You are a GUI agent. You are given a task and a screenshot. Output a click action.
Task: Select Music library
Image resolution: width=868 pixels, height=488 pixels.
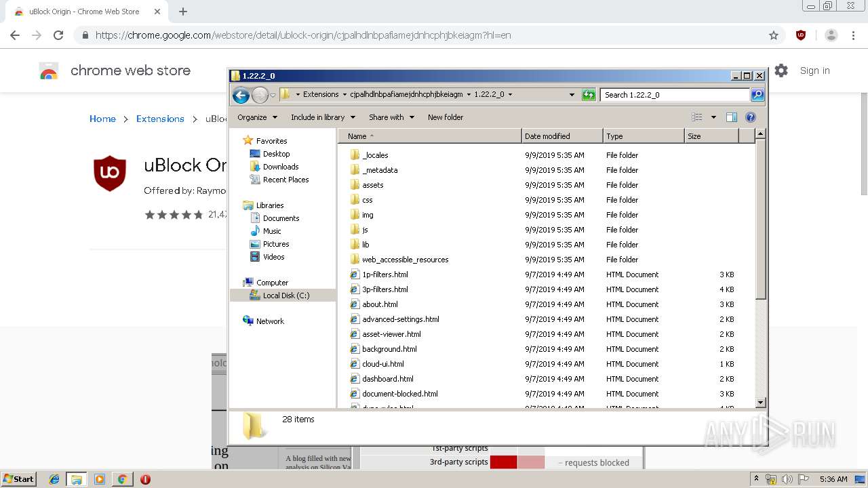click(x=272, y=231)
